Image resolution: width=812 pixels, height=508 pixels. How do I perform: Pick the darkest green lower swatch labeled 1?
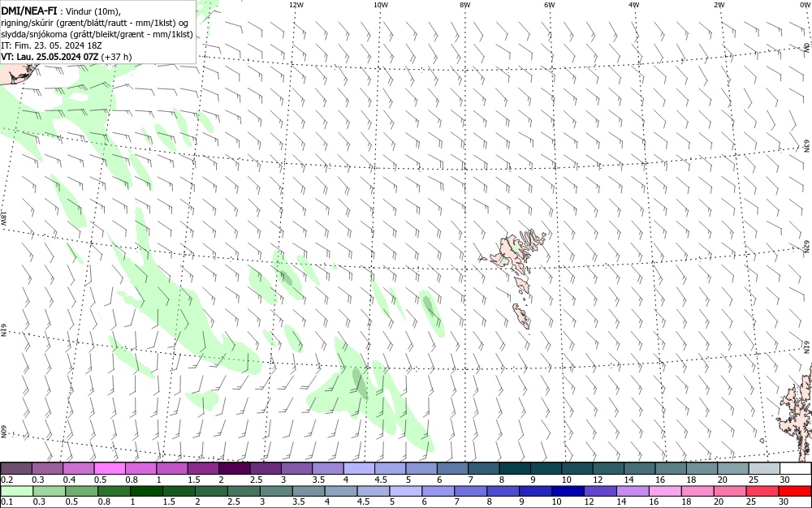click(146, 491)
